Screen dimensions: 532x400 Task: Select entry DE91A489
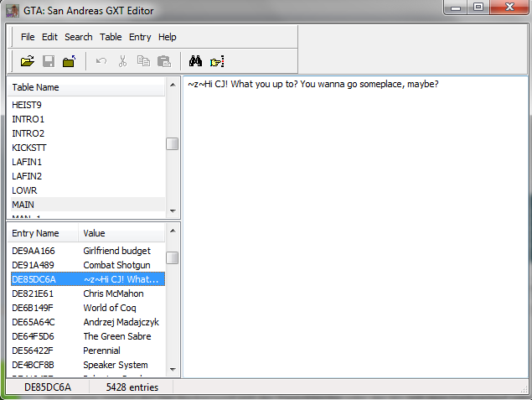tap(33, 265)
